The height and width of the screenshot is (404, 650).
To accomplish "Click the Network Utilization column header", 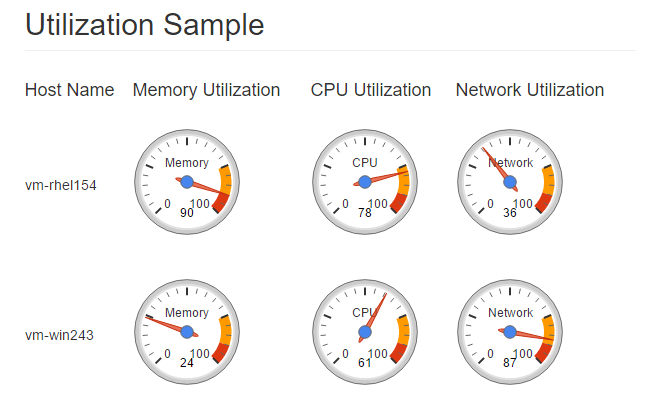I will [529, 90].
